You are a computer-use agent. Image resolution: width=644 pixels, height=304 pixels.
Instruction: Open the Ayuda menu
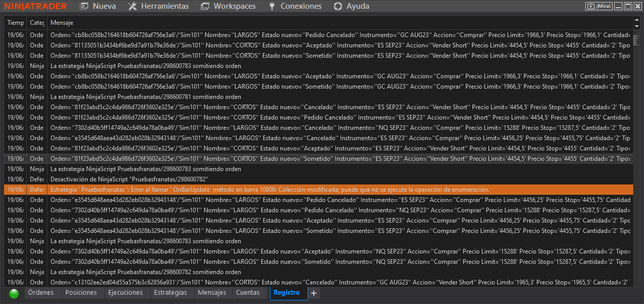351,6
